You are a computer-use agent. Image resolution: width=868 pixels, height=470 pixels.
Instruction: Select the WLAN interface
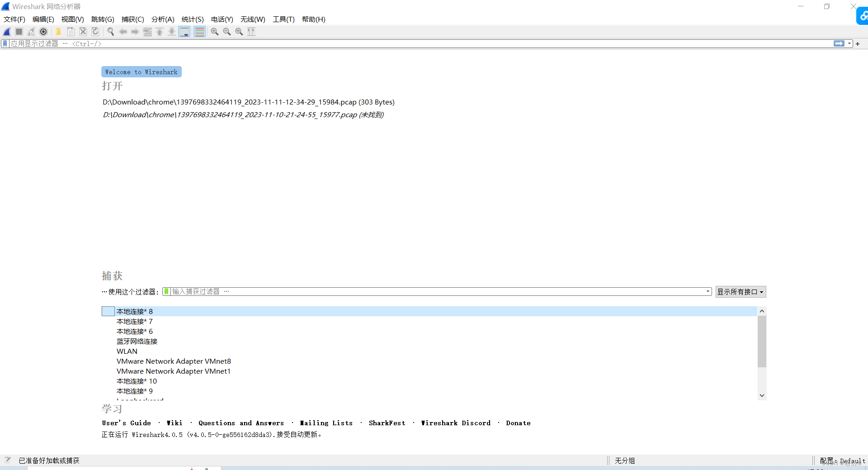tap(429, 351)
